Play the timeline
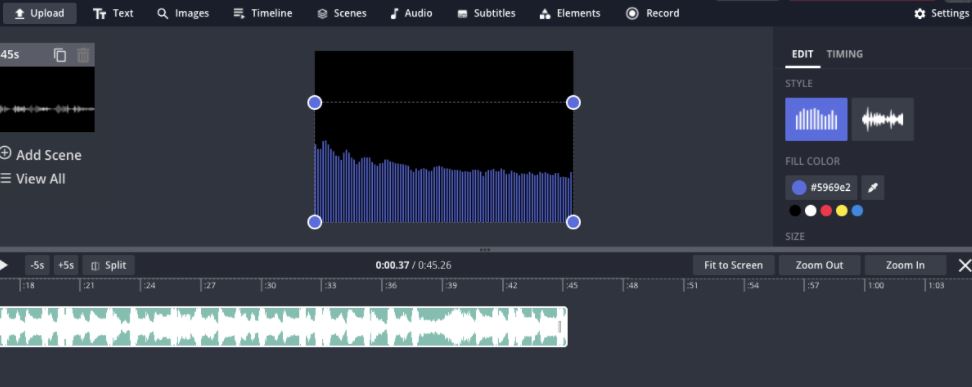Image resolution: width=972 pixels, height=387 pixels. click(4, 265)
